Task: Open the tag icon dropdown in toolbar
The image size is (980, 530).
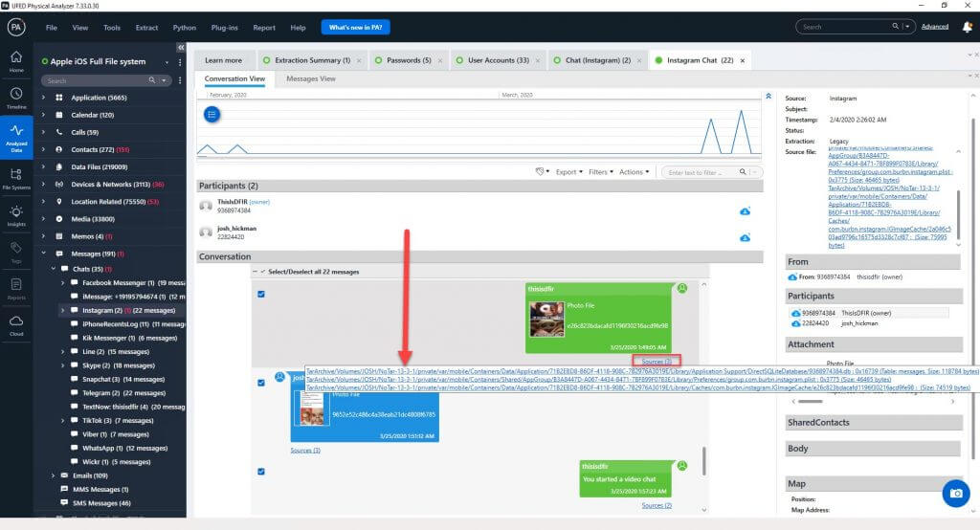Action: point(542,171)
